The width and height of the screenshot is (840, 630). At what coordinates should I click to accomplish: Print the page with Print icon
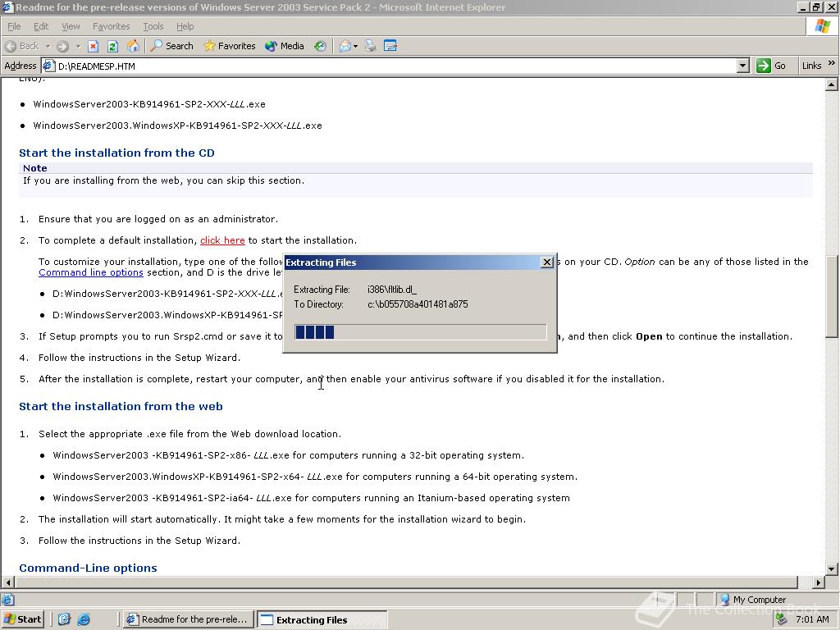coord(370,46)
